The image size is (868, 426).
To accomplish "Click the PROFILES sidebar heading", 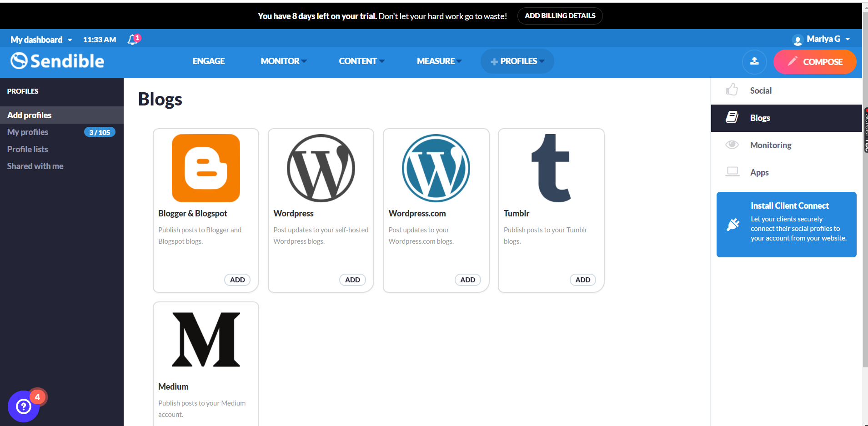I will click(23, 91).
